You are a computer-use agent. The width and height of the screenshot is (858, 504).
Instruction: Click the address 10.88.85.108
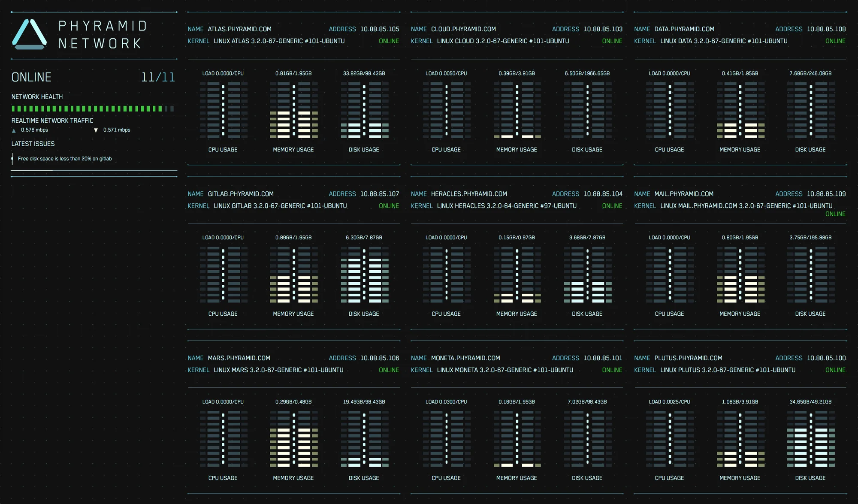point(826,29)
